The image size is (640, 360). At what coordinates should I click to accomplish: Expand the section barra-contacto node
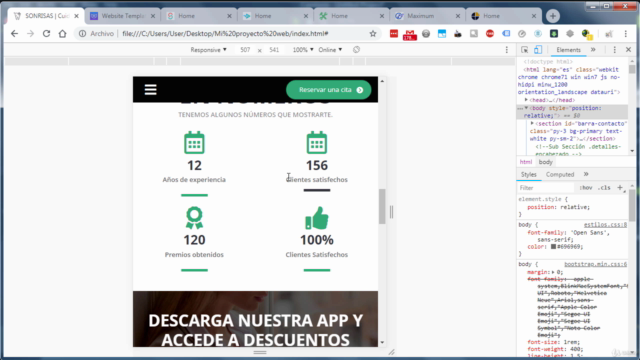(x=532, y=123)
